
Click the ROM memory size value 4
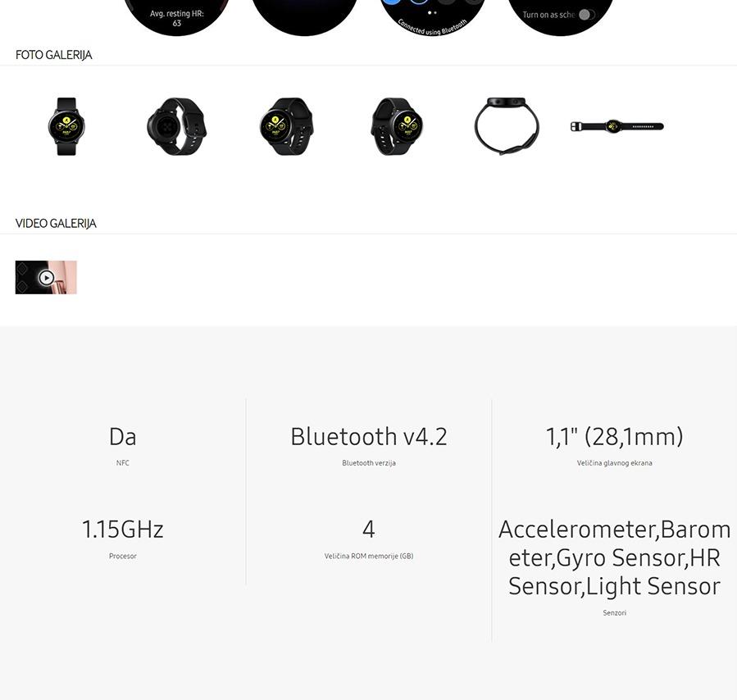click(x=369, y=530)
